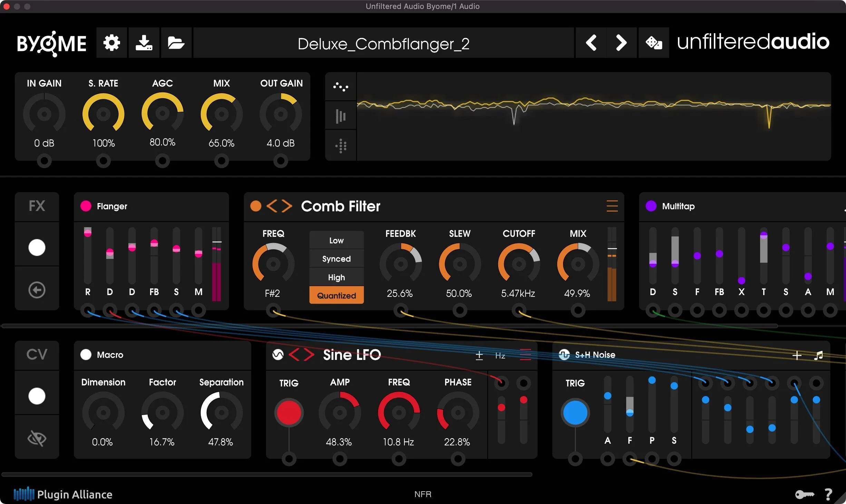This screenshot has width=846, height=504.
Task: Click the key license icon
Action: click(x=804, y=494)
